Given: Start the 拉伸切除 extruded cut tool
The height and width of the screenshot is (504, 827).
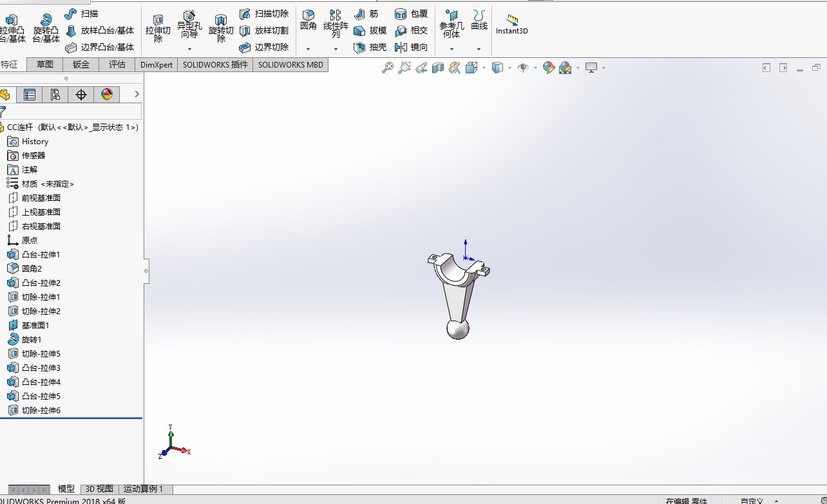Looking at the screenshot, I should tap(158, 28).
